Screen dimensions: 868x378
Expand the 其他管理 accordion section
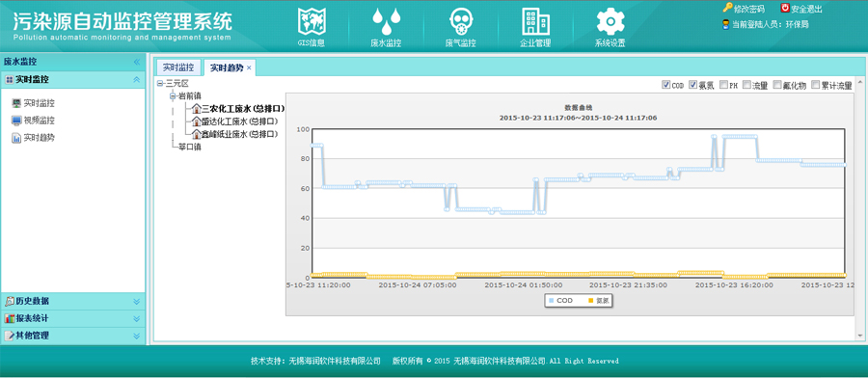(137, 336)
